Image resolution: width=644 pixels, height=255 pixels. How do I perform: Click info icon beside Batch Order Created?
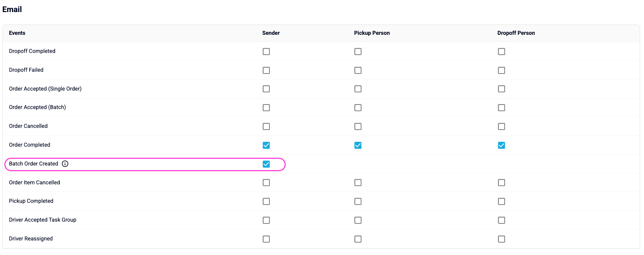tap(65, 164)
